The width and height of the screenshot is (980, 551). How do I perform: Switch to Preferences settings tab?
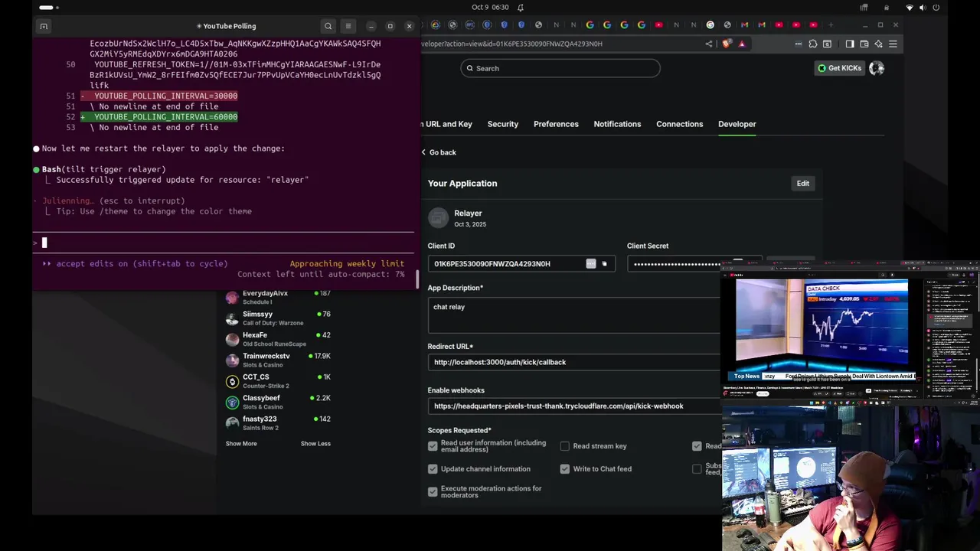[x=556, y=124]
